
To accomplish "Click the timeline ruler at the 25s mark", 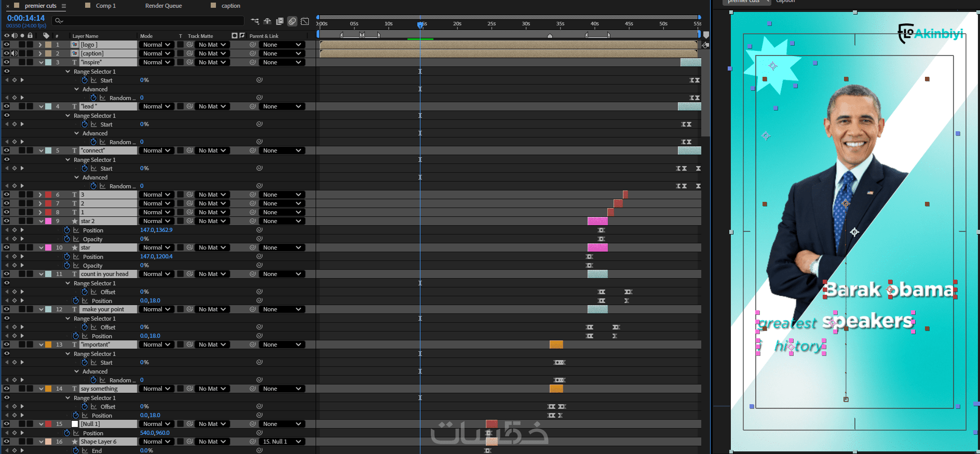I will click(491, 24).
